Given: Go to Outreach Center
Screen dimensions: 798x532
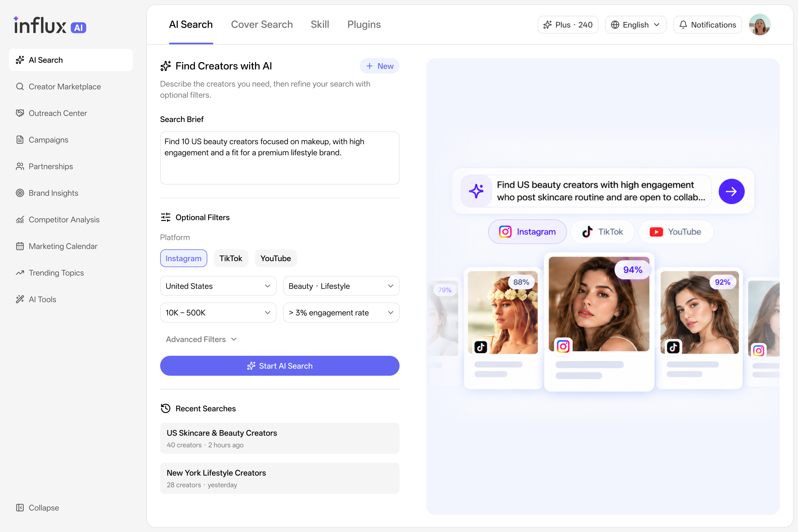Looking at the screenshot, I should pos(71,113).
